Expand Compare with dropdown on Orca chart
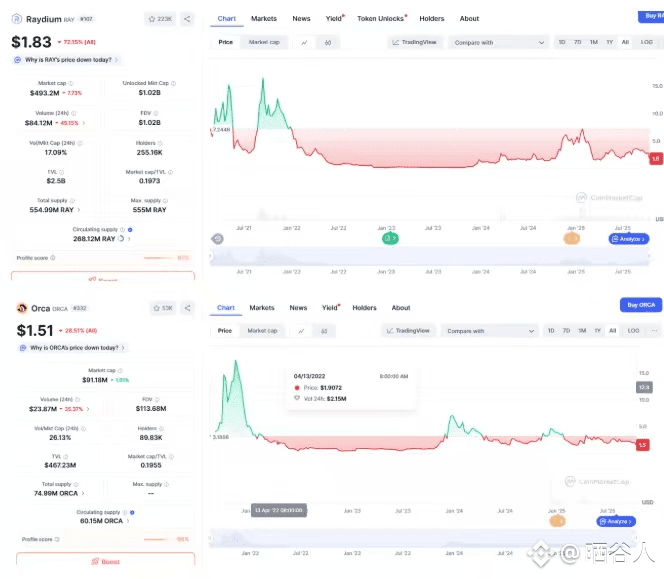Screen dimensions: 664x579 point(490,331)
